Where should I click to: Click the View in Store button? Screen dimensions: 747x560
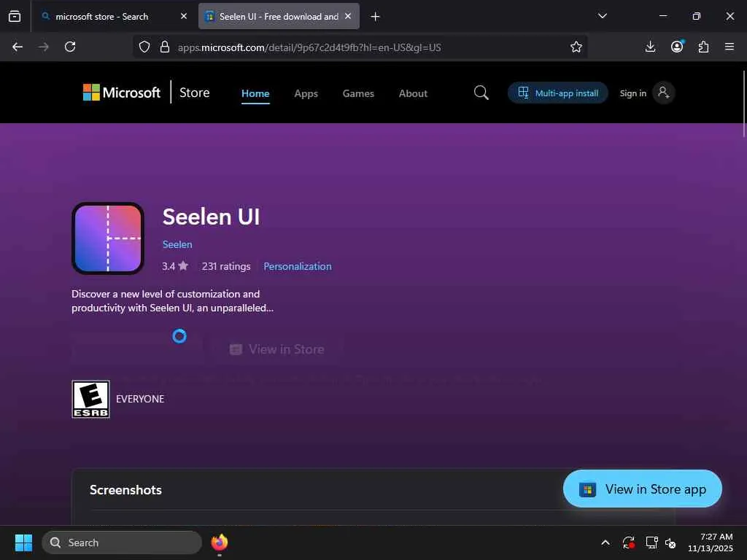[x=276, y=349]
